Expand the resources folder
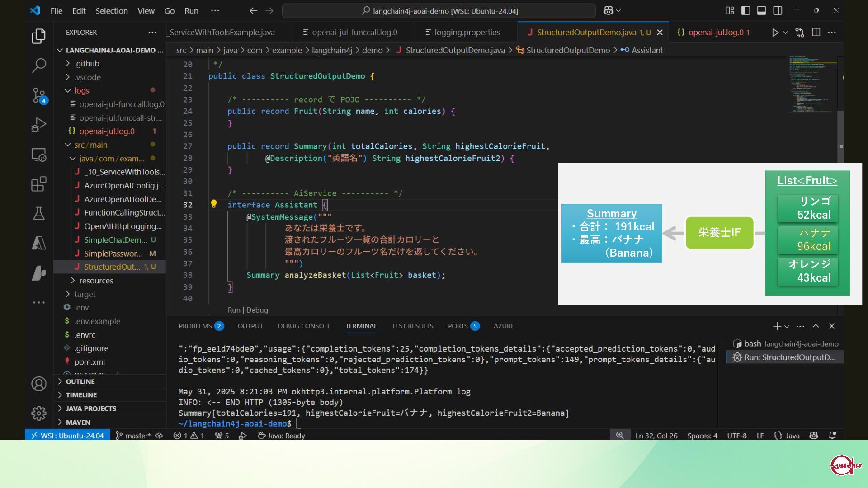868x488 pixels. coord(109,280)
